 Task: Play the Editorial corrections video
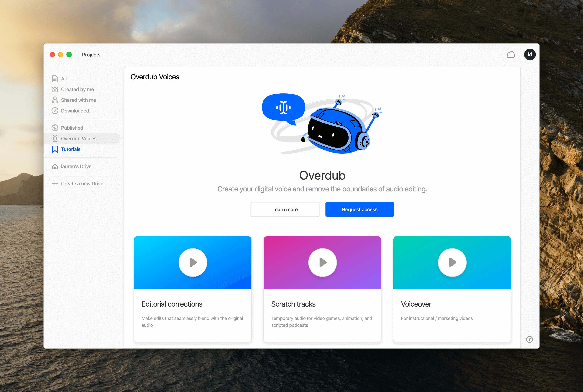point(192,262)
